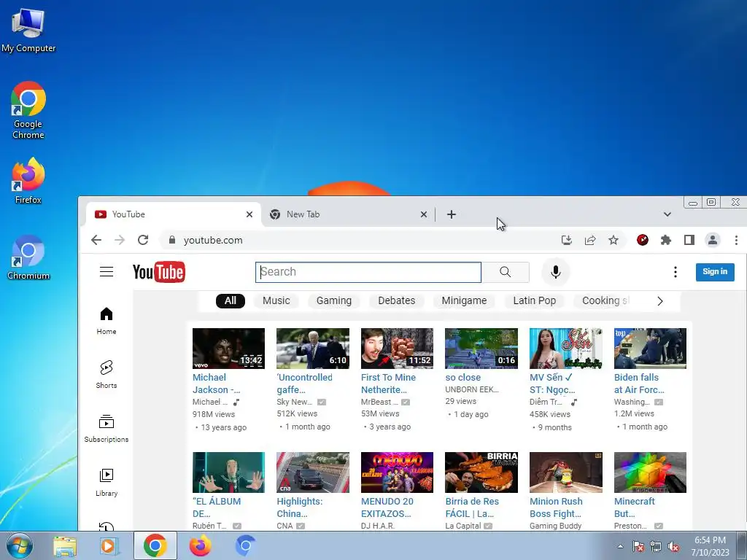Open the 'so close' video title
The height and width of the screenshot is (560, 747).
[463, 377]
